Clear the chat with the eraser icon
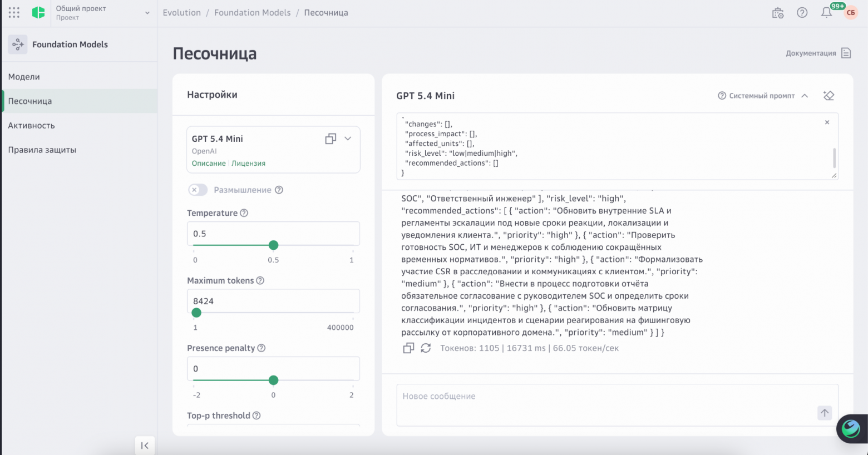Viewport: 868px width, 455px height. (x=828, y=96)
